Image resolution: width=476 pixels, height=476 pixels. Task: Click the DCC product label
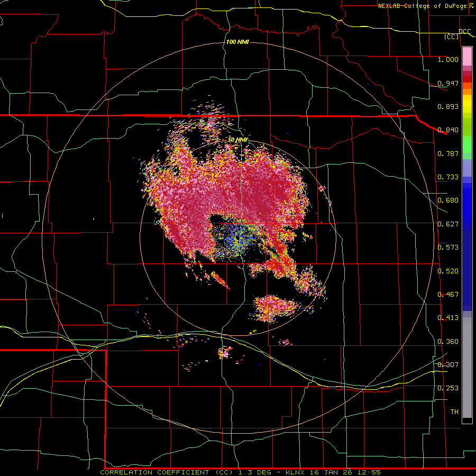[464, 31]
